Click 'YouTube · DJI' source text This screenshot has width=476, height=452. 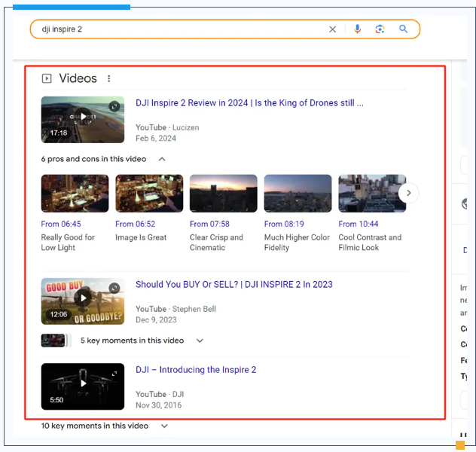(x=160, y=394)
